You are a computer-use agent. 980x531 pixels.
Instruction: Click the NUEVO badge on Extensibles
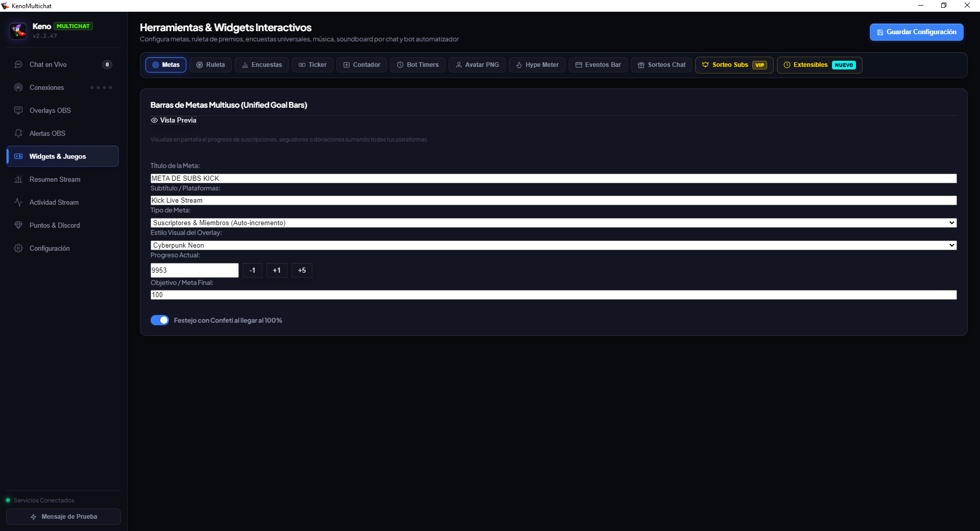844,65
